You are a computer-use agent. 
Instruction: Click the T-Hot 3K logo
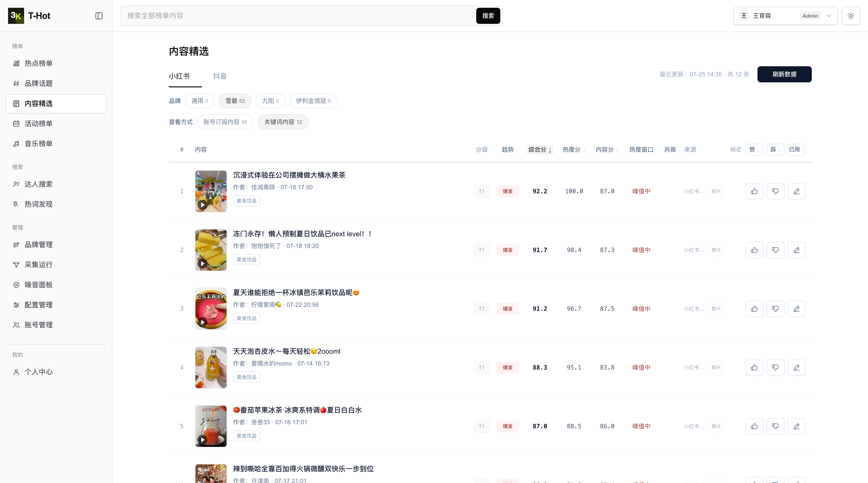(x=16, y=16)
